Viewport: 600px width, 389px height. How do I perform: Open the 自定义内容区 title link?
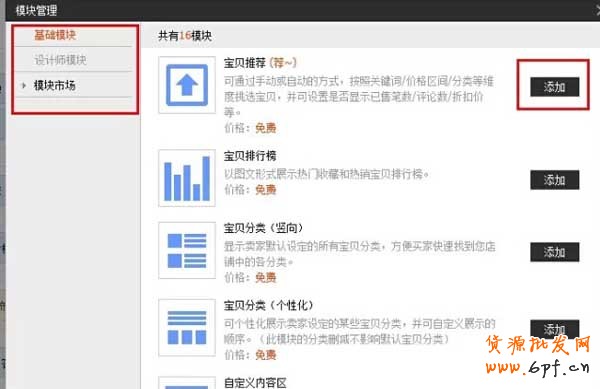coord(255,382)
